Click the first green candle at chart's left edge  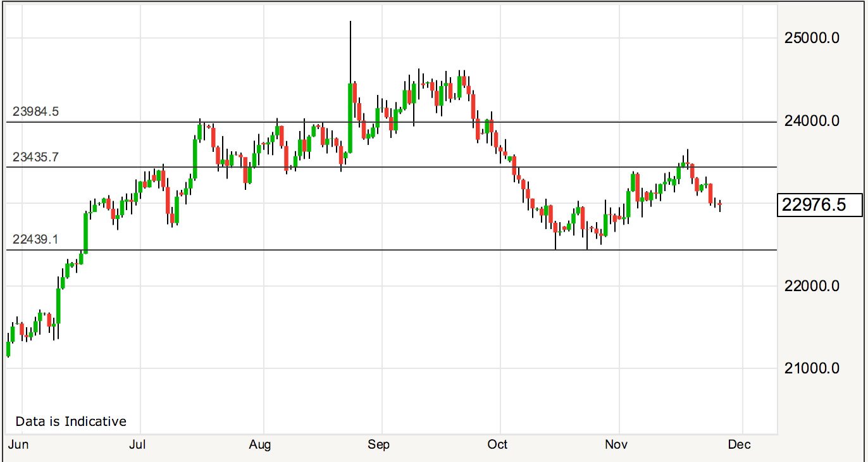(8, 349)
